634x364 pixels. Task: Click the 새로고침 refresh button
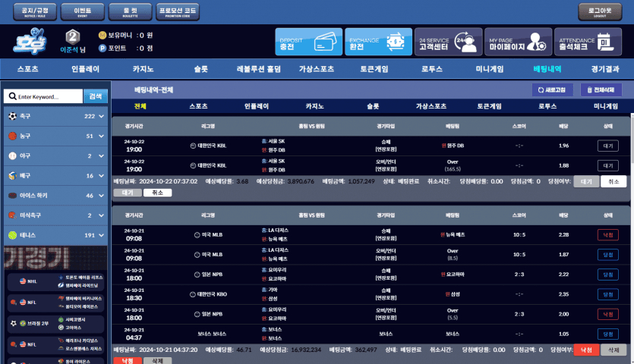pyautogui.click(x=552, y=89)
